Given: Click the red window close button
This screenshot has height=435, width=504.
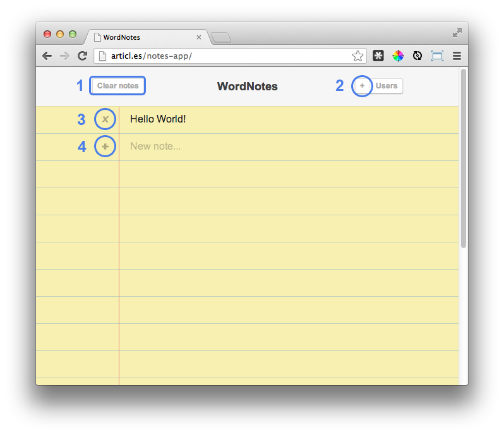Looking at the screenshot, I should pos(47,34).
